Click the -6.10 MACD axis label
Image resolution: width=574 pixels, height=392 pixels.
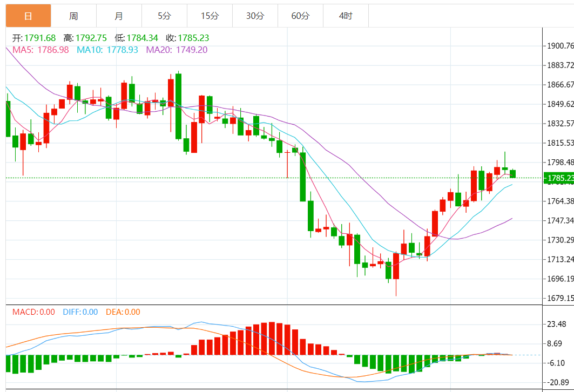pyautogui.click(x=556, y=363)
